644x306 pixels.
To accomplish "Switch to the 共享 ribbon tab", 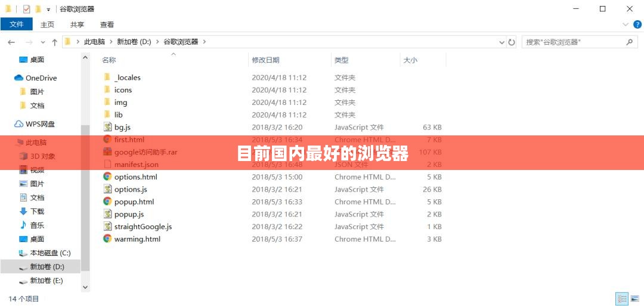I will [77, 24].
